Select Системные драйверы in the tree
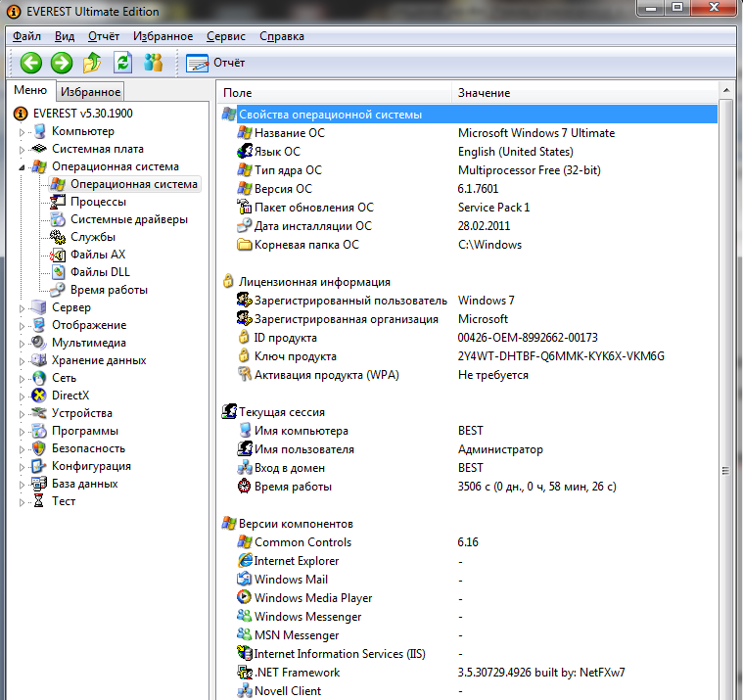This screenshot has width=743, height=700. pyautogui.click(x=129, y=219)
